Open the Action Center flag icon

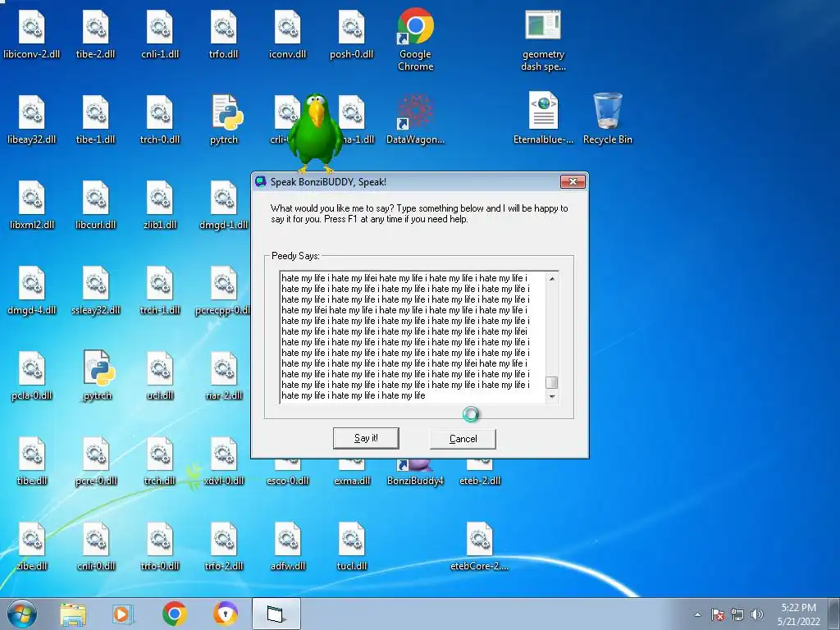point(718,614)
